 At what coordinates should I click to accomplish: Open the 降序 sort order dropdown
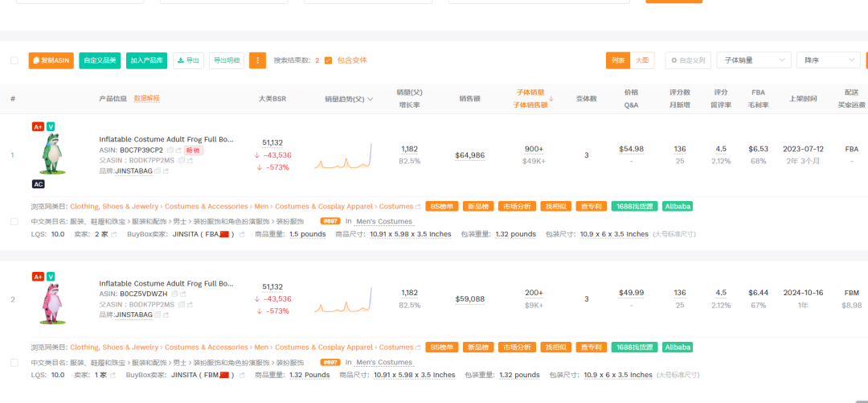828,60
